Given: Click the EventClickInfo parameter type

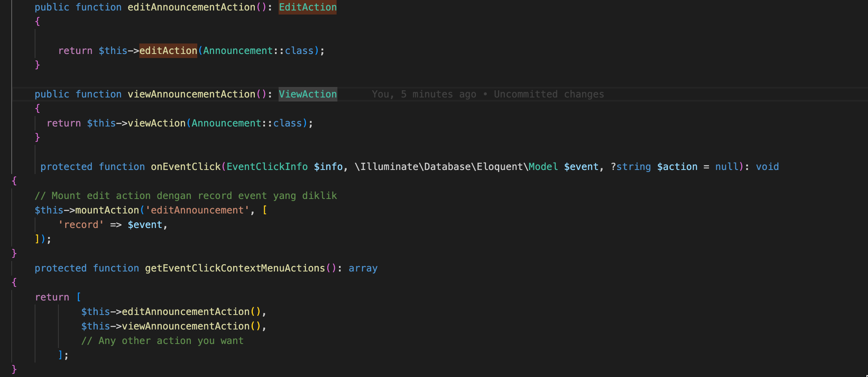Looking at the screenshot, I should pos(267,167).
